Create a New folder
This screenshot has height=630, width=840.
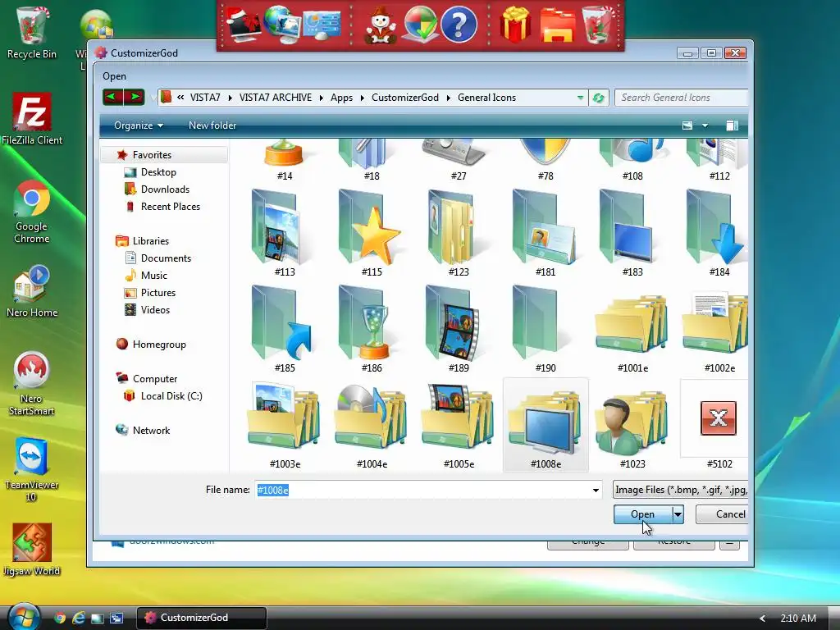[212, 126]
